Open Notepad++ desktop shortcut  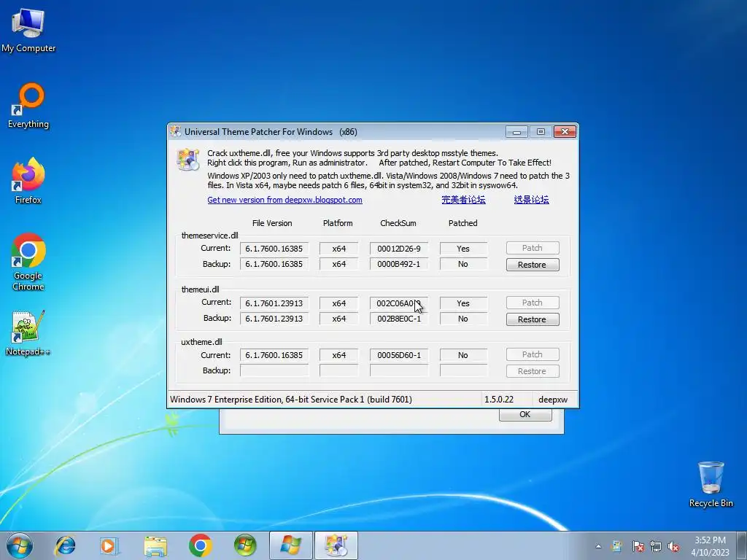tap(28, 332)
